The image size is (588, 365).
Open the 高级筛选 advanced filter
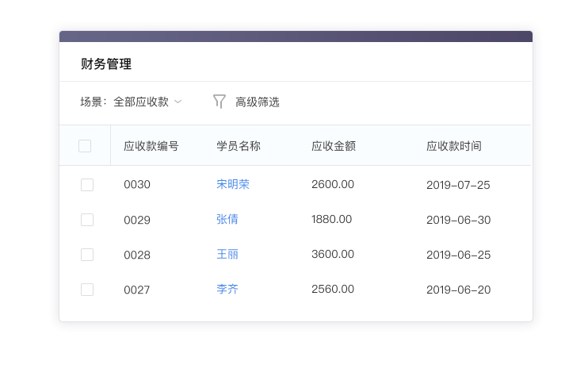click(258, 102)
